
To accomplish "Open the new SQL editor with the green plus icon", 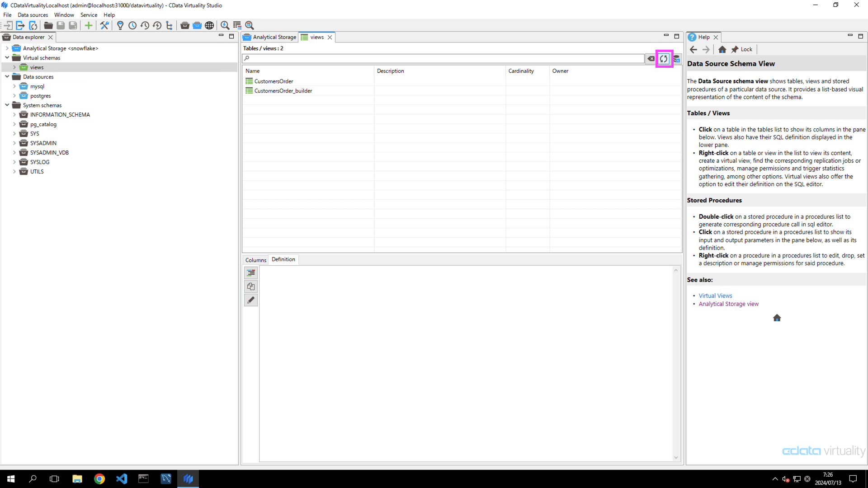I will click(x=89, y=25).
